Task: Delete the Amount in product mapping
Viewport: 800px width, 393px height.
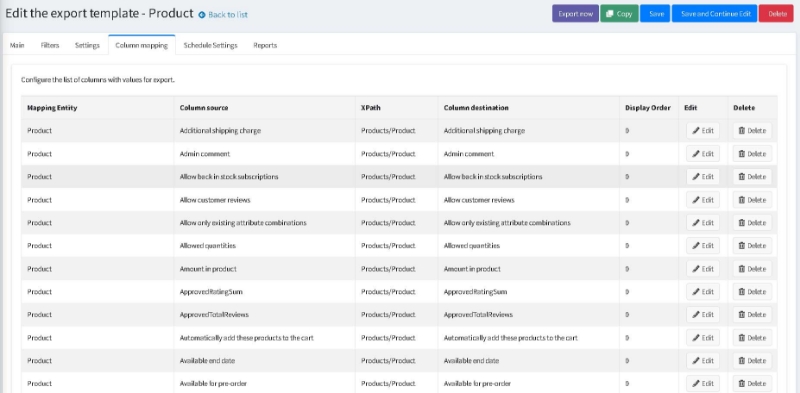Action: click(752, 269)
